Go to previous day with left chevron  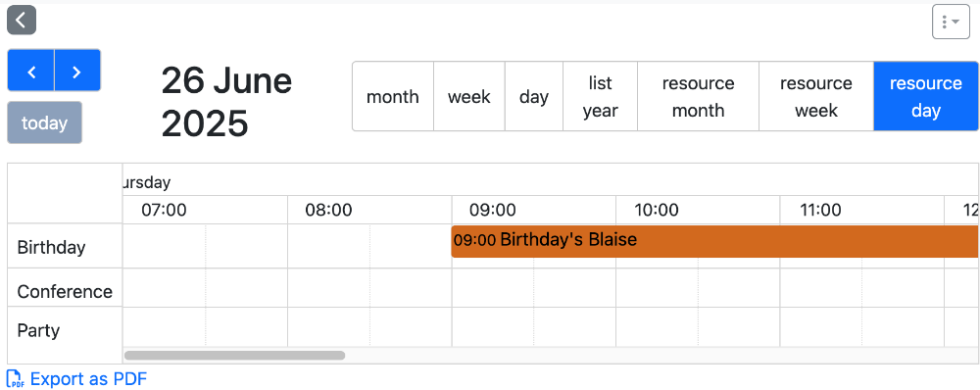pyautogui.click(x=31, y=71)
